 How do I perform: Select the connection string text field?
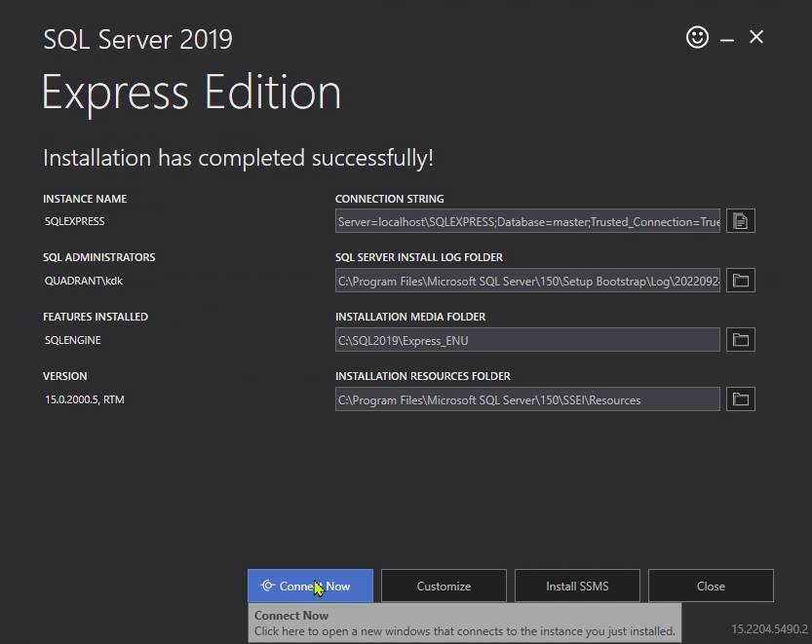coord(527,221)
